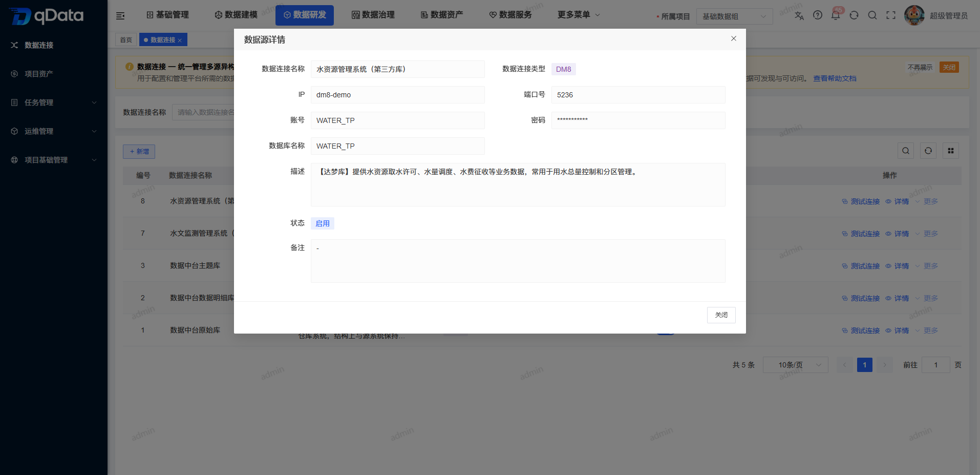Image resolution: width=980 pixels, height=475 pixels.
Task: Select the 数据研发 top menu
Action: [305, 15]
